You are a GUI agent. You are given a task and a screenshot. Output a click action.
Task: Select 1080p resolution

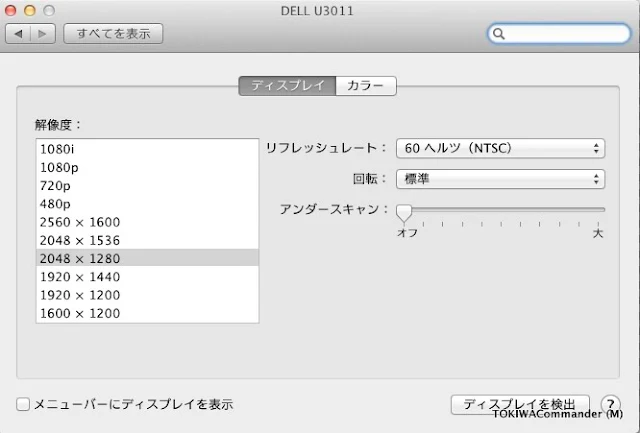[147, 168]
